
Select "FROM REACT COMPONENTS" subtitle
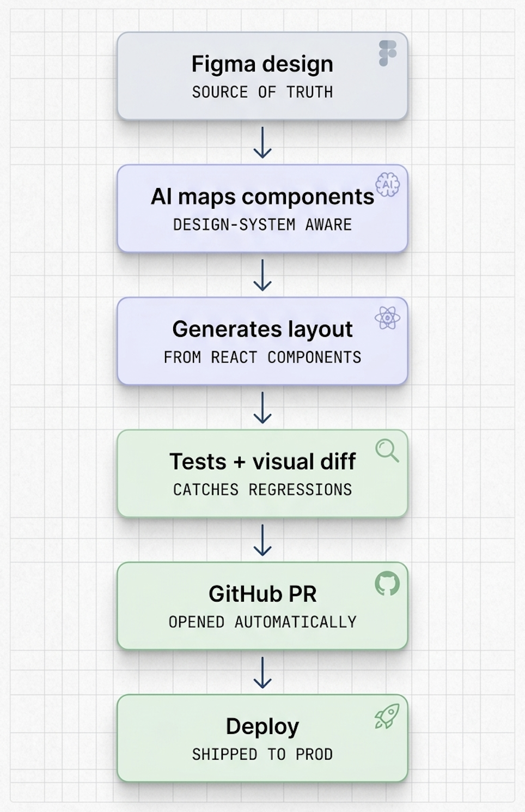[x=262, y=357]
